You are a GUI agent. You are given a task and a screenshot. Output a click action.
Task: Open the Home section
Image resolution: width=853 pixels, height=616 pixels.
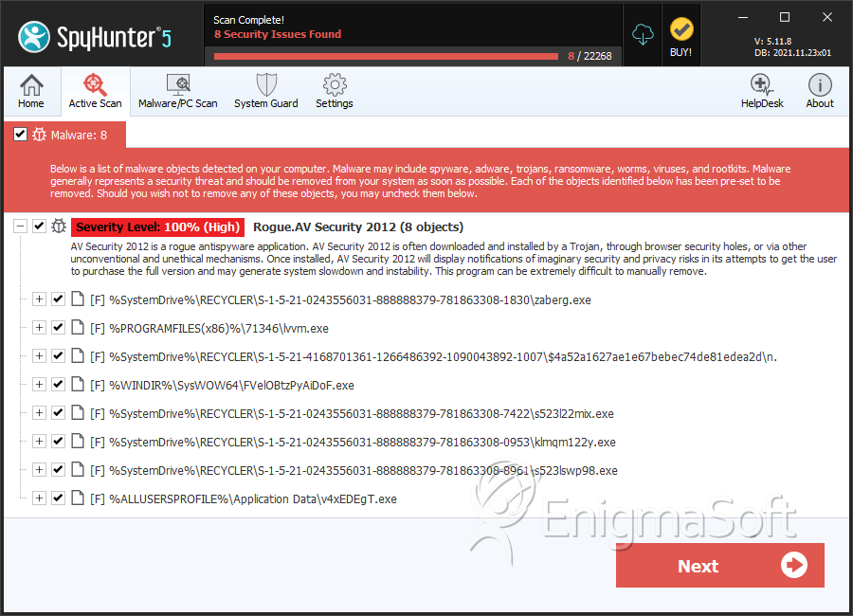tap(31, 91)
